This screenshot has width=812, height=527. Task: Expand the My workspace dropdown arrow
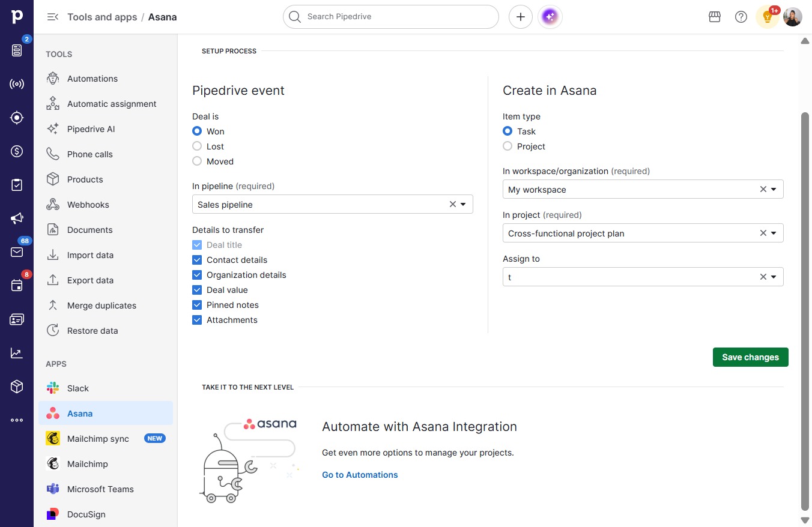774,189
